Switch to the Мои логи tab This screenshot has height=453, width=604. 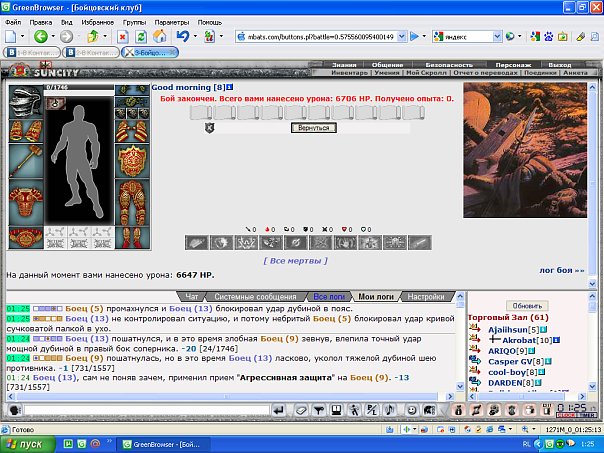tap(376, 297)
